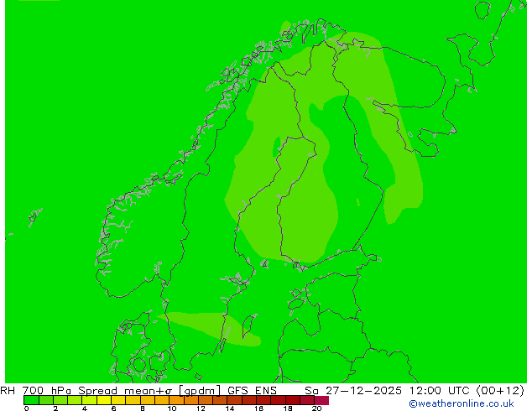Click the first bright green legend swatch
Screen dimensions: 532x411
pos(31,400)
